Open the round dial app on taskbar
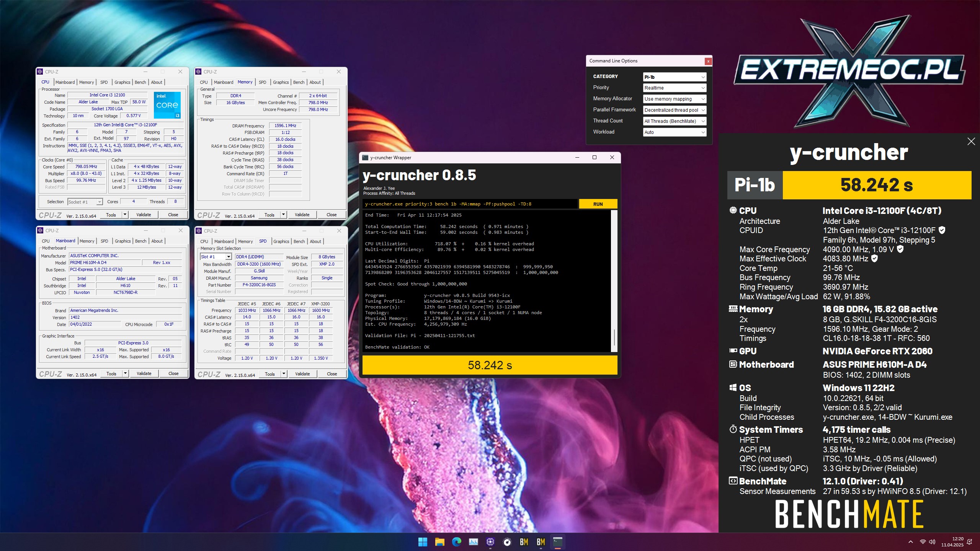 coord(507,542)
